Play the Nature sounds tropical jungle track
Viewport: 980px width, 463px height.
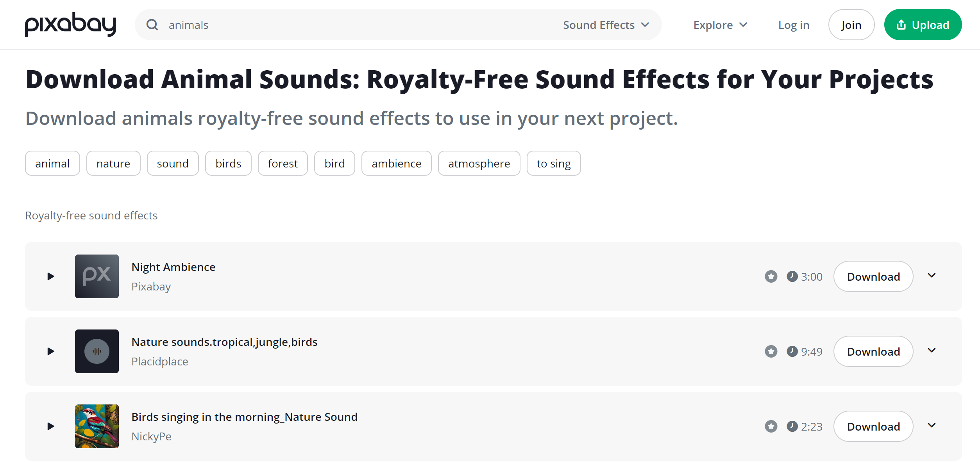pos(50,351)
